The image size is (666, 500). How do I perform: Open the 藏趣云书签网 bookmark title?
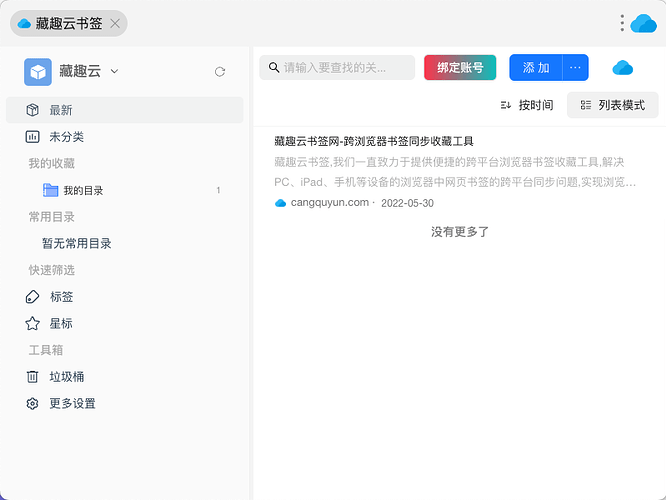coord(373,142)
